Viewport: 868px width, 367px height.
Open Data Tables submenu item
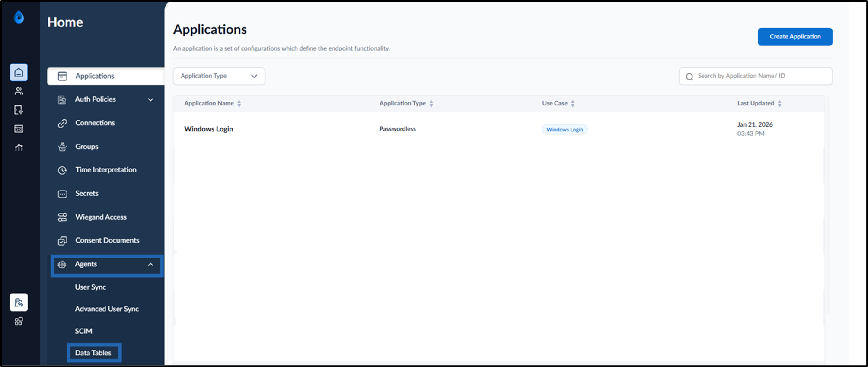(93, 353)
